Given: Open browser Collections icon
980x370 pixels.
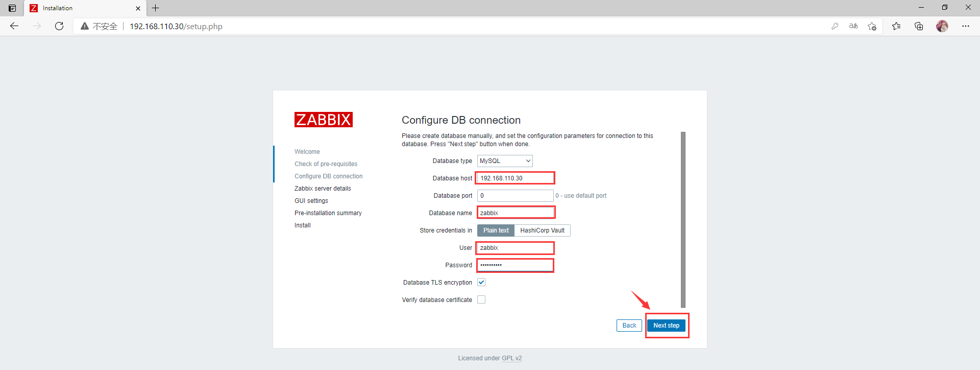Looking at the screenshot, I should (x=919, y=26).
